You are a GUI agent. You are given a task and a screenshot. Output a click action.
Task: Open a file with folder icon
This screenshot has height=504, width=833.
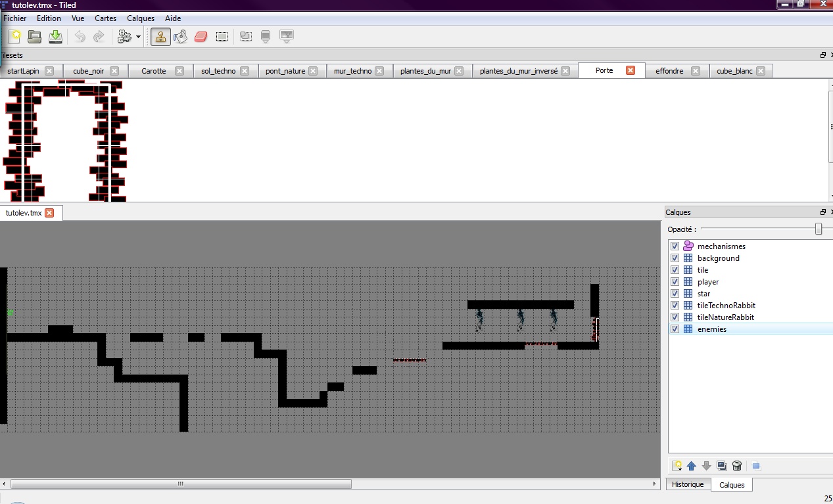tap(35, 37)
